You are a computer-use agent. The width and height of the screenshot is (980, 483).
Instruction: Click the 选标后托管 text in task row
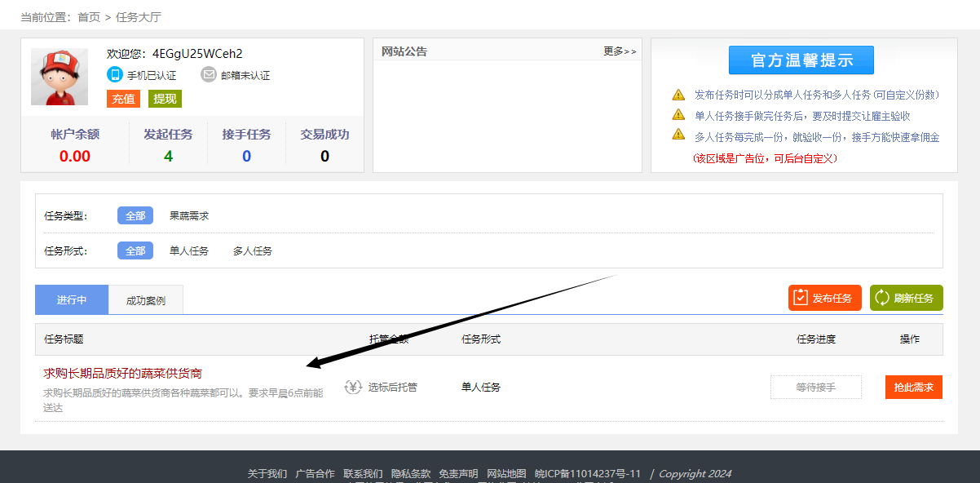[x=393, y=388]
